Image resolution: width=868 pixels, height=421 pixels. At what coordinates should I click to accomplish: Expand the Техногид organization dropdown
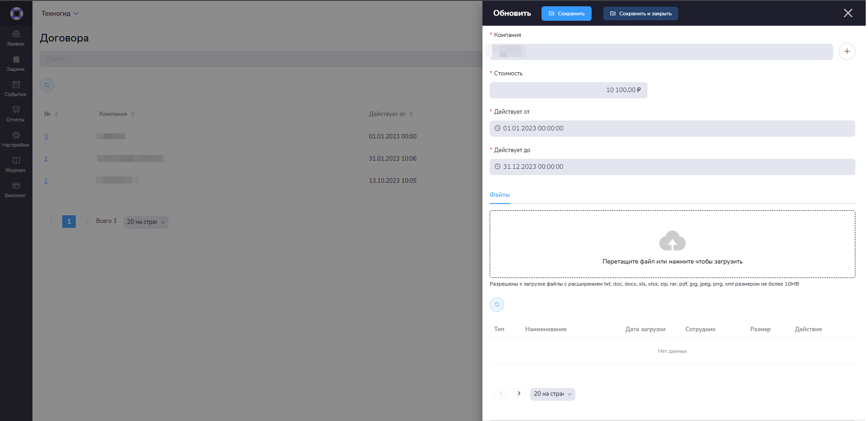[x=60, y=14]
